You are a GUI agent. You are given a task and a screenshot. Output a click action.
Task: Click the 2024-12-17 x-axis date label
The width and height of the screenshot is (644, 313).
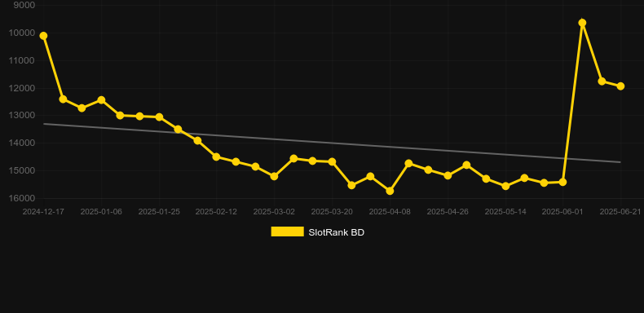(43, 212)
